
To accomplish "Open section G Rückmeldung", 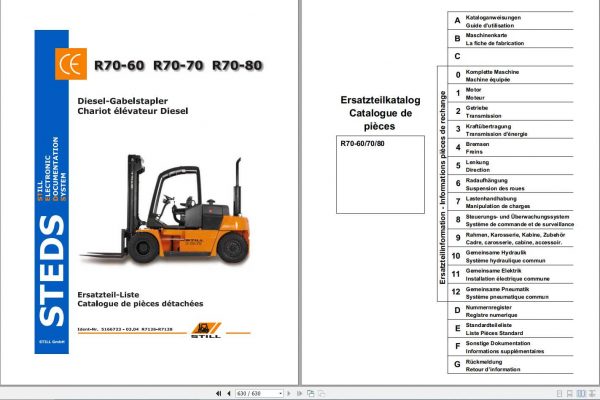I will click(x=510, y=365).
